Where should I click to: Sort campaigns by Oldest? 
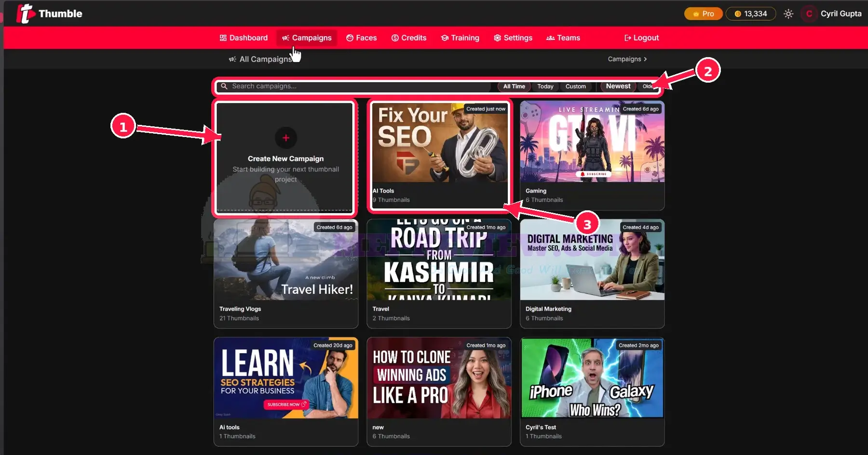[648, 86]
